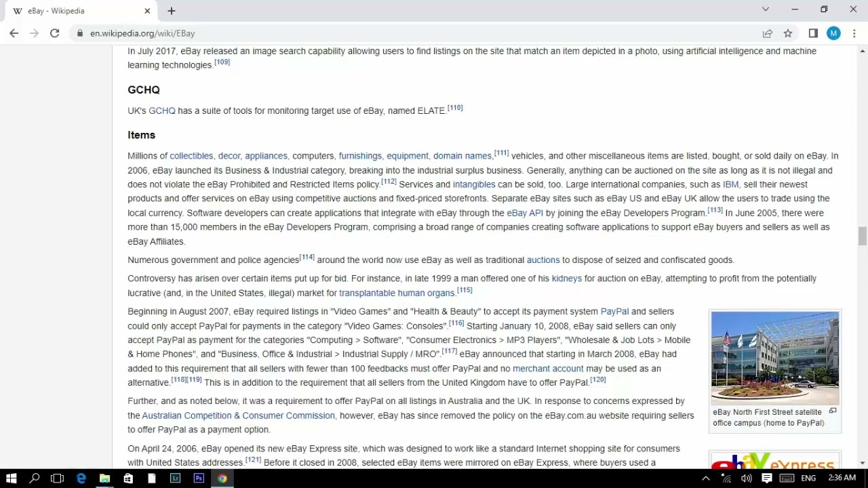This screenshot has height=488, width=868.
Task: View site information lock icon
Action: coord(80,33)
